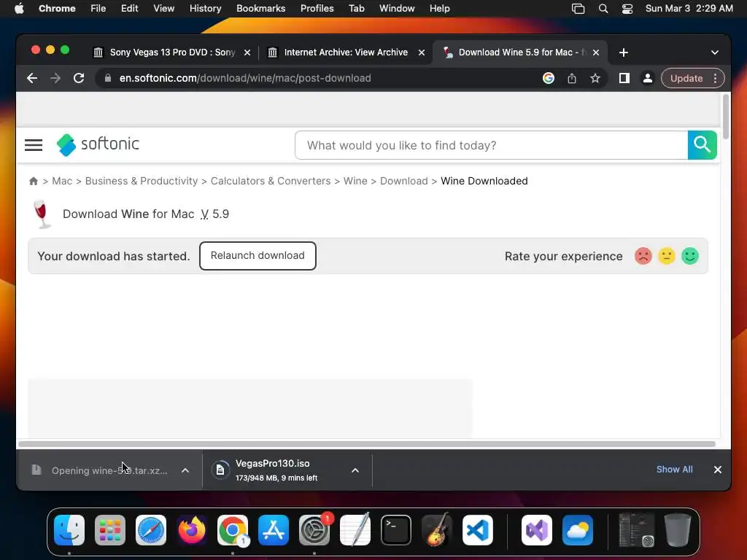Open the Profiles menu

pos(317,9)
